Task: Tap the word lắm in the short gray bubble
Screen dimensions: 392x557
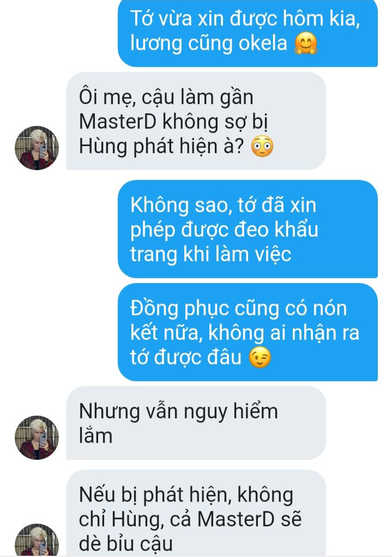Action: pos(95,436)
